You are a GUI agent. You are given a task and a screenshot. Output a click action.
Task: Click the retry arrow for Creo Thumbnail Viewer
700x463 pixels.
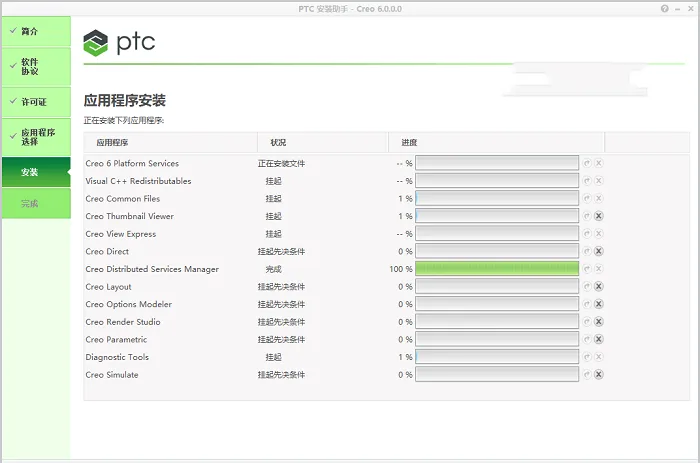pos(587,216)
